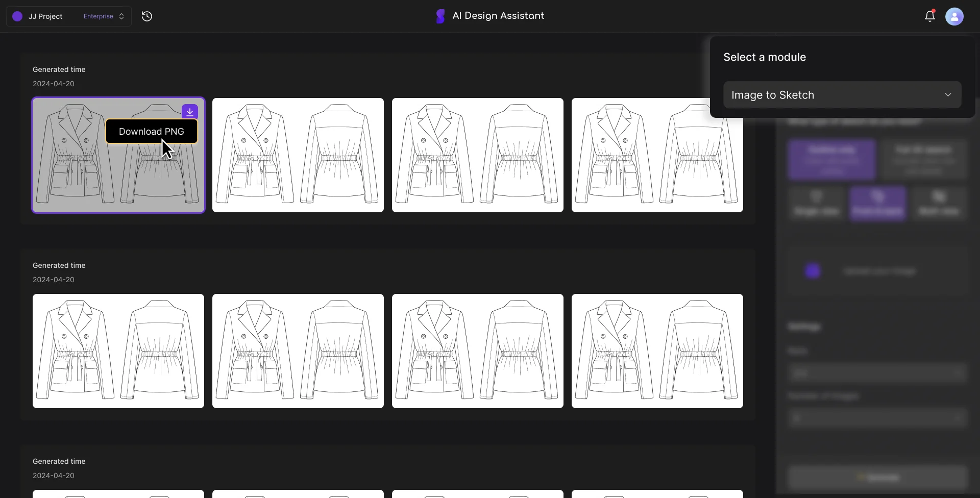Click the download icon on the selected jacket thumbnail
Viewport: 980px width, 498px height.
point(189,112)
